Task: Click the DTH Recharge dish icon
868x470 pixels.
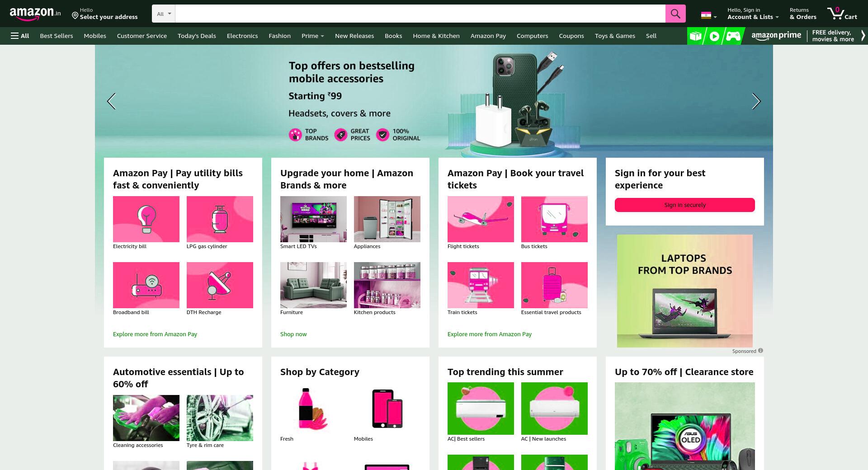Action: (x=220, y=285)
